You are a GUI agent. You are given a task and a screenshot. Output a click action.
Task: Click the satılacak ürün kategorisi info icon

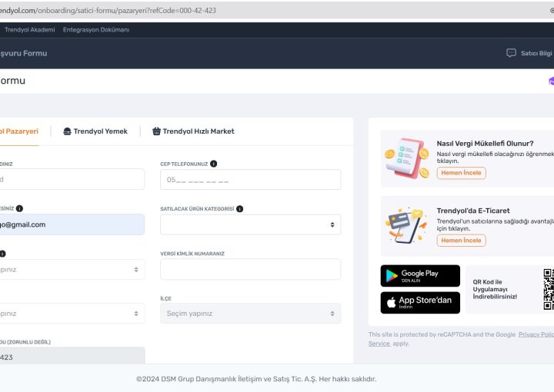[239, 208]
